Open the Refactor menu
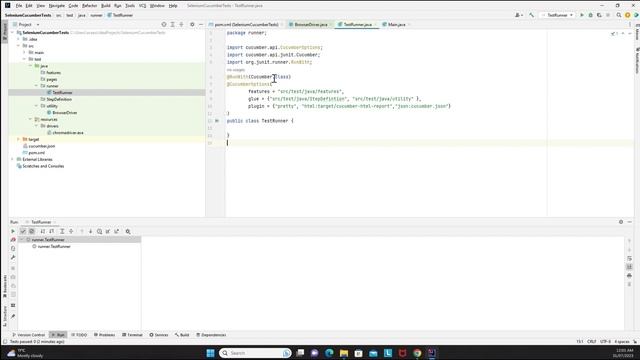Image resolution: width=640 pixels, height=360 pixels. point(89,6)
